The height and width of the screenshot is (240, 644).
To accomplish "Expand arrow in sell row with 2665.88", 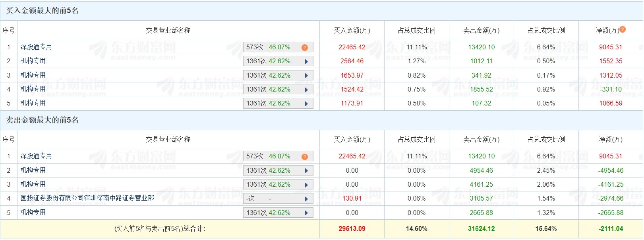I will [306, 213].
